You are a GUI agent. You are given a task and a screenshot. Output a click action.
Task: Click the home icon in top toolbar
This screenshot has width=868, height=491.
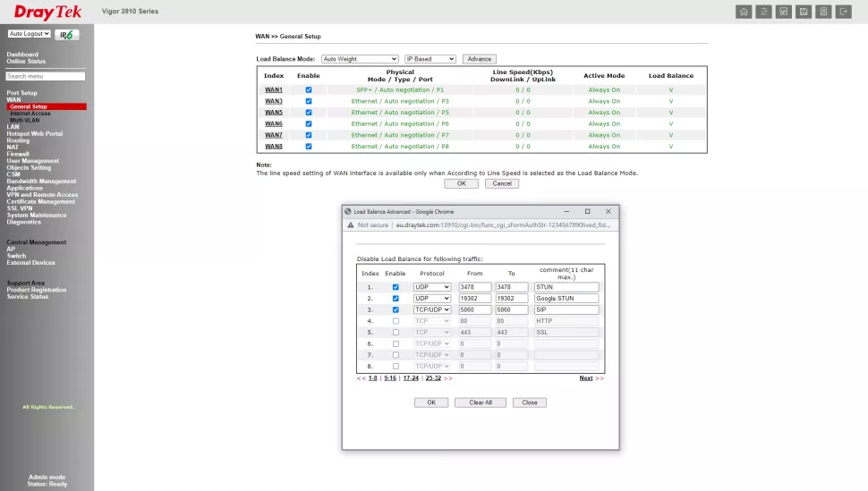pyautogui.click(x=744, y=12)
